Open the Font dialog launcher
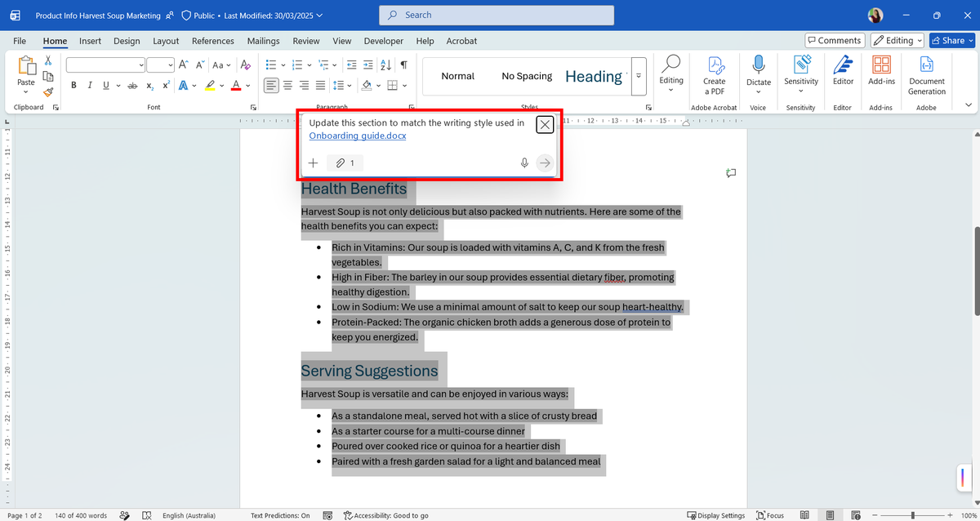This screenshot has width=980, height=521. tap(252, 107)
